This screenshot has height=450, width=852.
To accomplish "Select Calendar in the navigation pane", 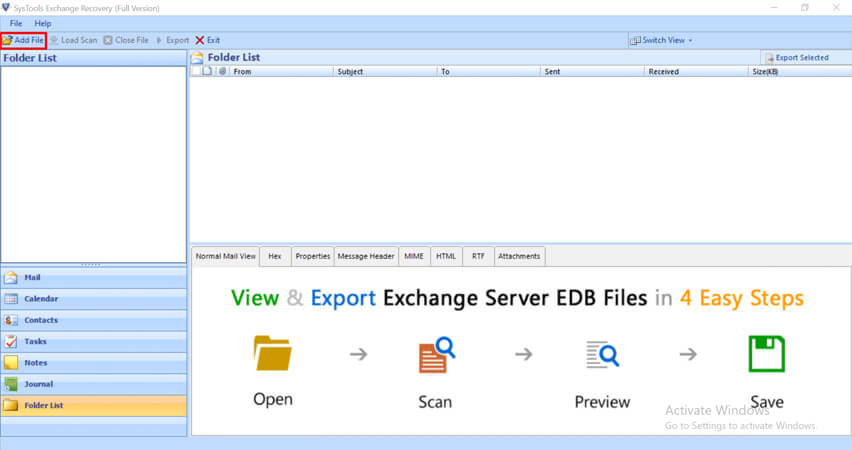I will [93, 299].
